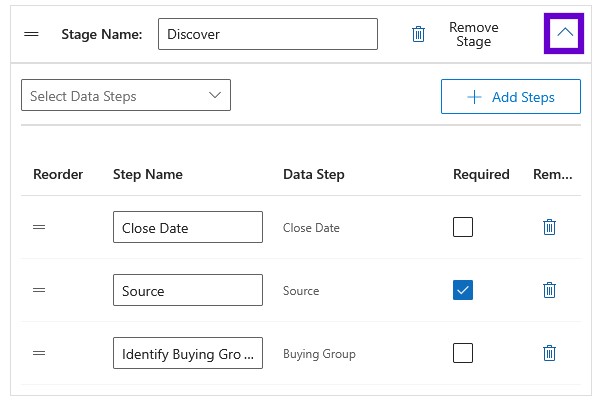Viewport: 602px width, 407px height.
Task: Delete the Close Date step via trash icon
Action: [x=549, y=227]
